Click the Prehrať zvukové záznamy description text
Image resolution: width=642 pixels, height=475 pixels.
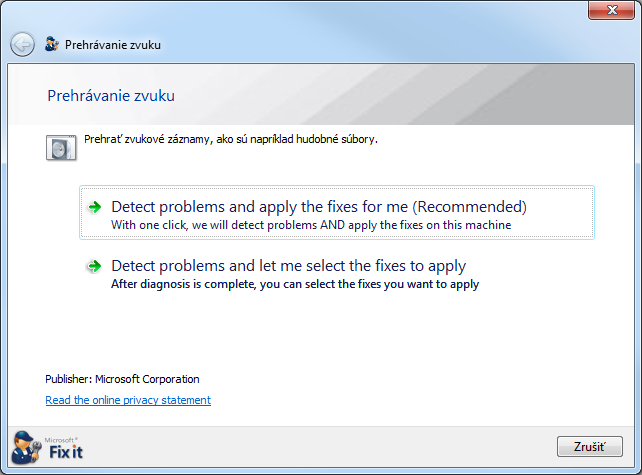(230, 139)
